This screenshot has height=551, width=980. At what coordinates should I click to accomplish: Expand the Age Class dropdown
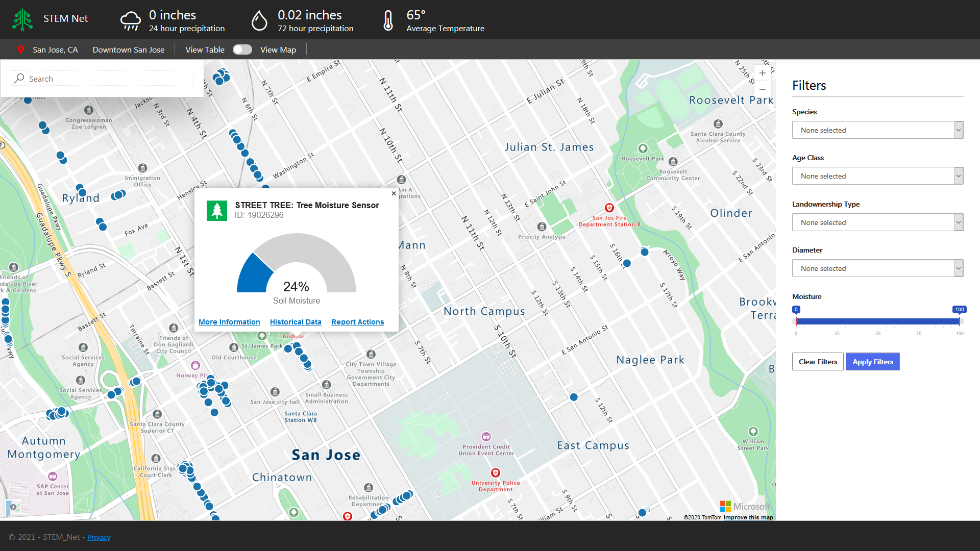[x=877, y=176]
